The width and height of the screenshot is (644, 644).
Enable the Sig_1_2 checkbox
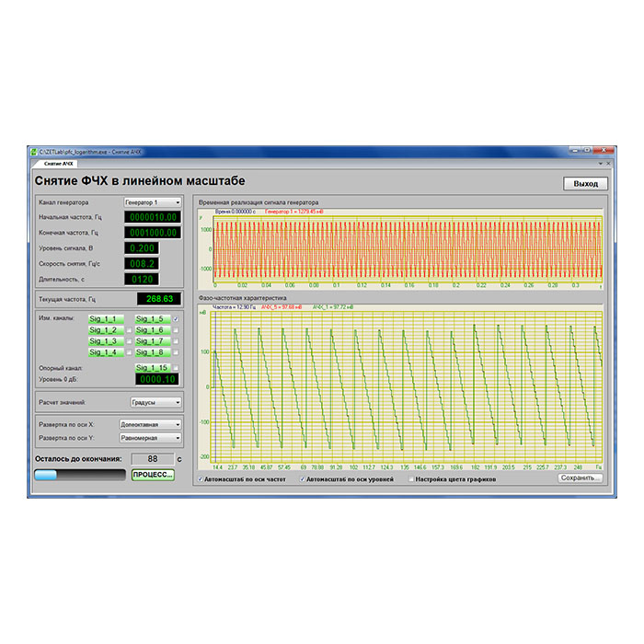pos(129,330)
